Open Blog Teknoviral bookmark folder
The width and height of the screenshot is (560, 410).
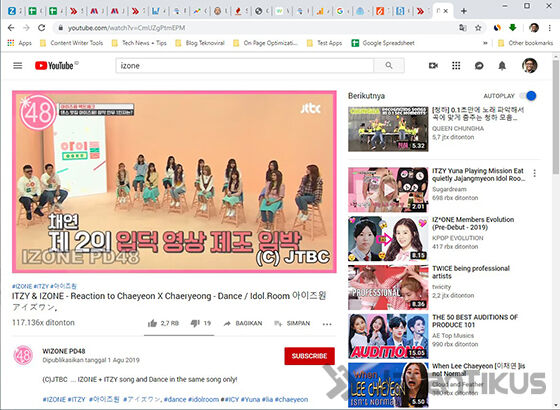click(200, 43)
